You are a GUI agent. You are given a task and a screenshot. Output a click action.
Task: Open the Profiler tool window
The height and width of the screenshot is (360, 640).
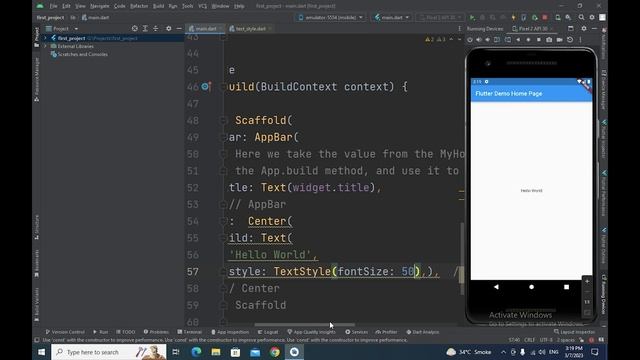click(387, 332)
